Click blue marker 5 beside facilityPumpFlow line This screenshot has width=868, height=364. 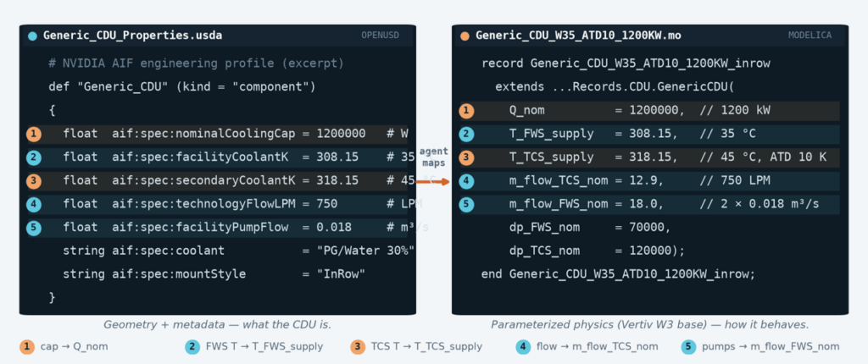point(34,228)
